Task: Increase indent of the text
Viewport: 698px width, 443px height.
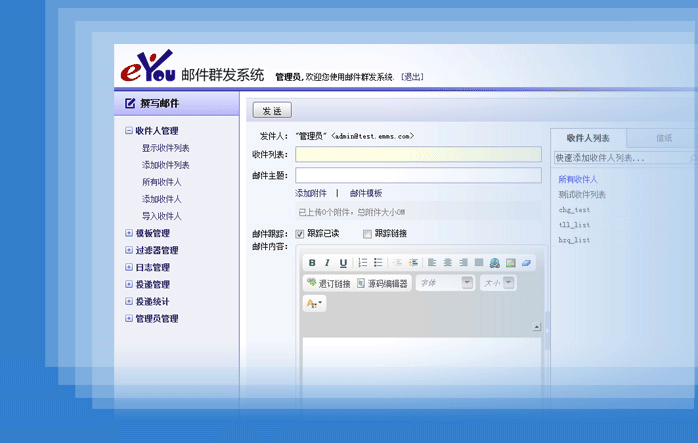Action: (x=413, y=263)
